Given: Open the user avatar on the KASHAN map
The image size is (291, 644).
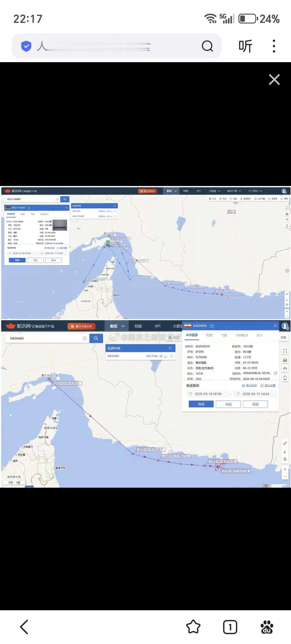Looking at the screenshot, I should pos(285,326).
